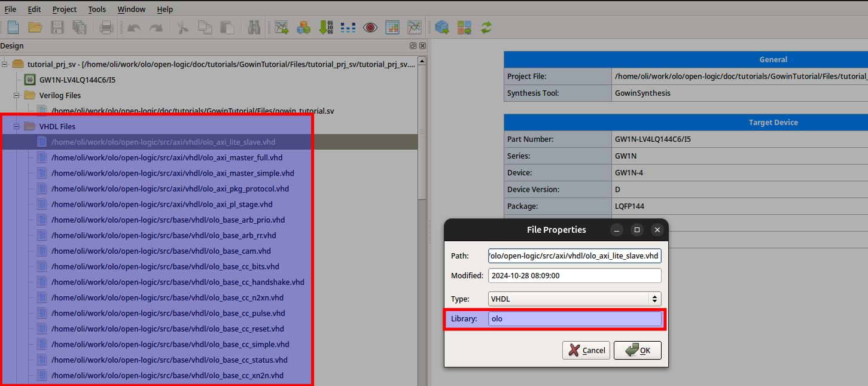Click the Design tree scrollbar up arrow

[x=422, y=60]
